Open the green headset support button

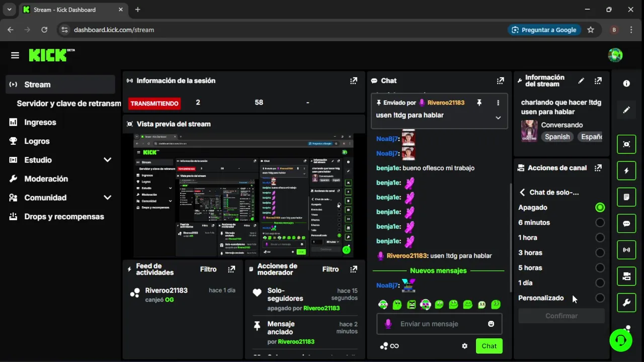(621, 340)
